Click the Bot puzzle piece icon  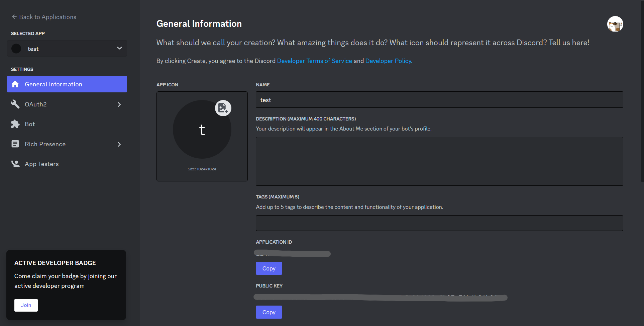coord(15,124)
